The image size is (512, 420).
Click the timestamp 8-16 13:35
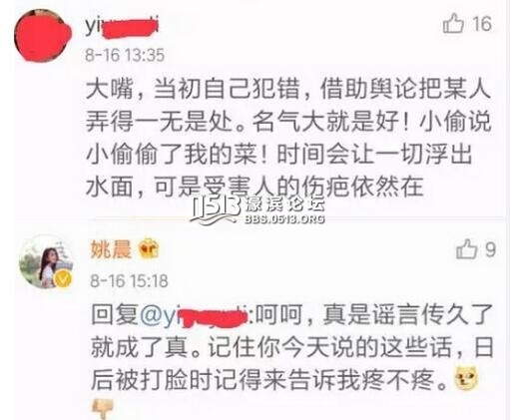point(125,55)
